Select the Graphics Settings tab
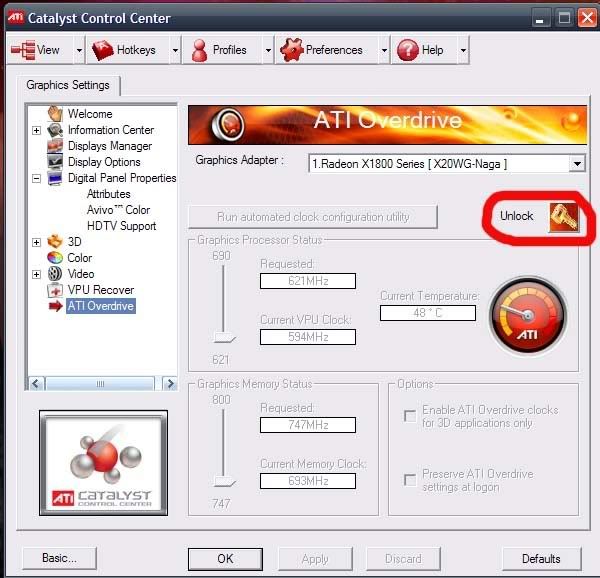The image size is (600, 578). pos(68,85)
